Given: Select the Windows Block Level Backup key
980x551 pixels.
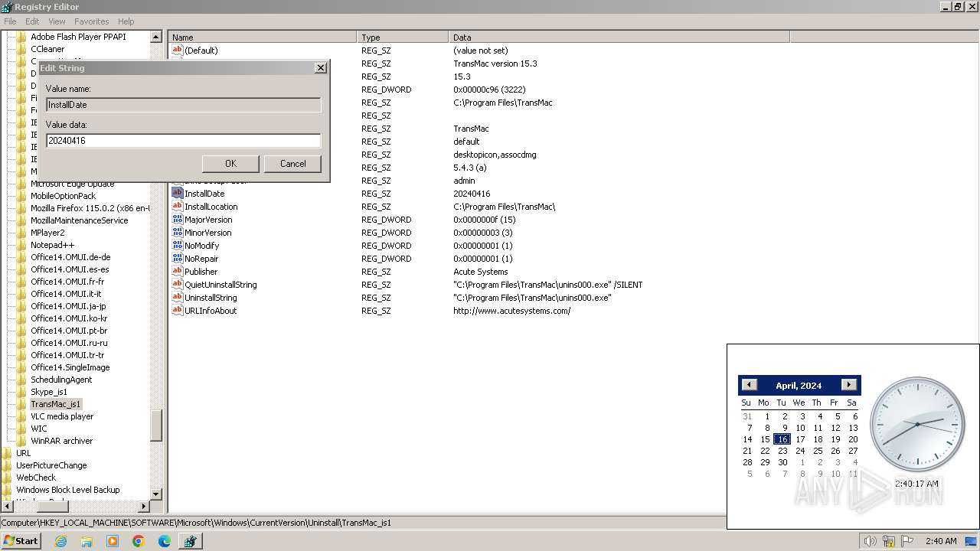Looking at the screenshot, I should coord(68,490).
